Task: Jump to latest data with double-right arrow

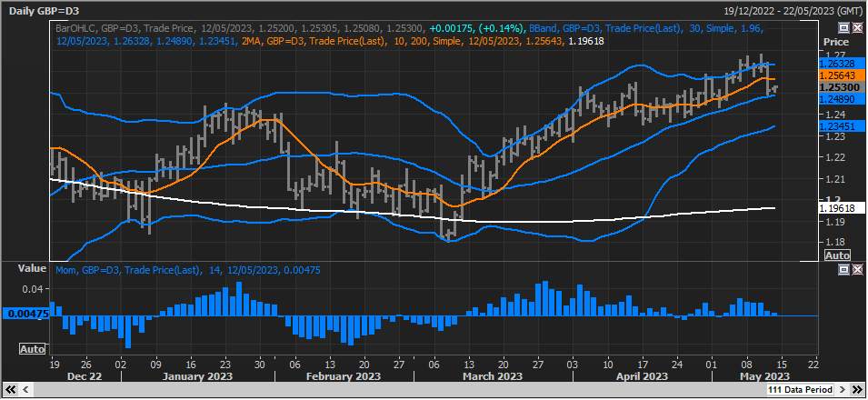Action: pos(857,390)
